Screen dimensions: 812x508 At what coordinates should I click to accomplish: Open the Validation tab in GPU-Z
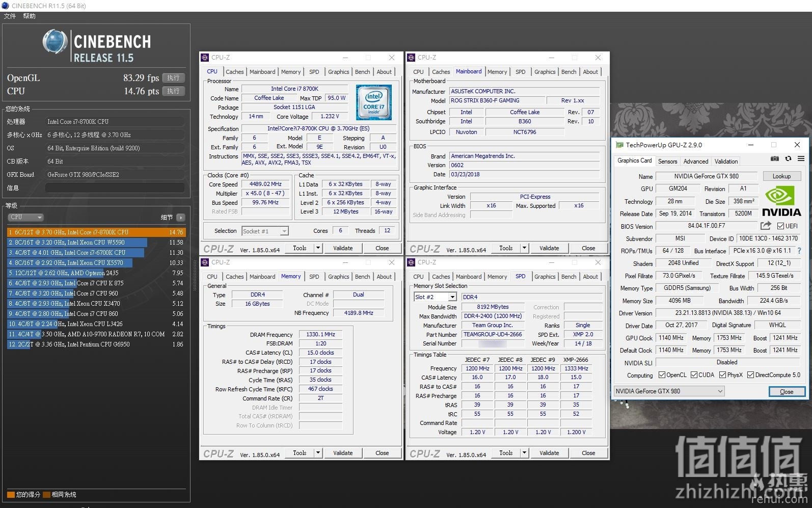point(726,162)
